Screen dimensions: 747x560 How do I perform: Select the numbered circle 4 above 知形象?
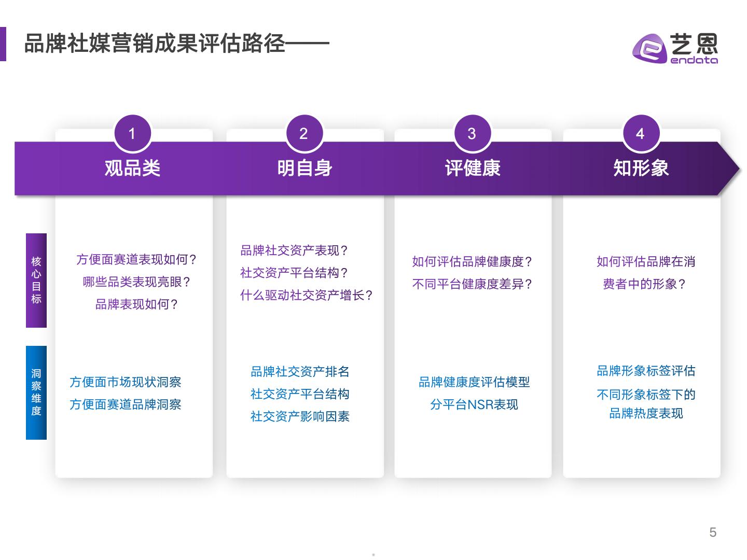point(642,133)
